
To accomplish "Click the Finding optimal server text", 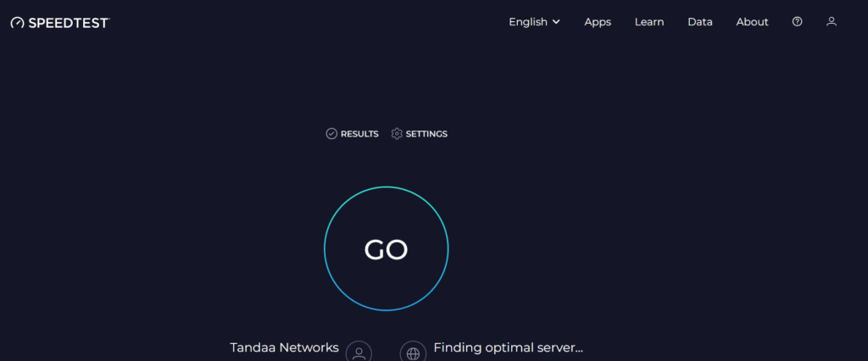I will (508, 347).
